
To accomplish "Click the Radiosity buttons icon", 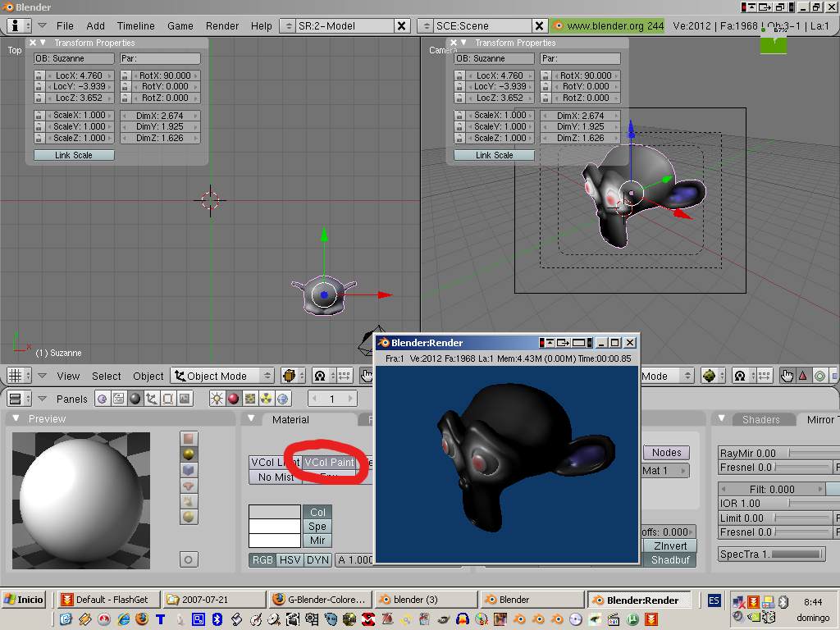I will (267, 399).
